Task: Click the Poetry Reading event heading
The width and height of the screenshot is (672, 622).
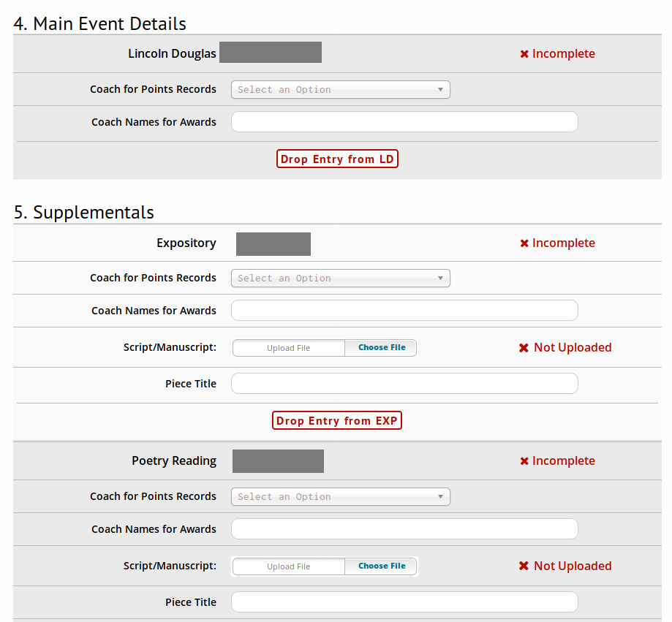Action: (x=174, y=461)
